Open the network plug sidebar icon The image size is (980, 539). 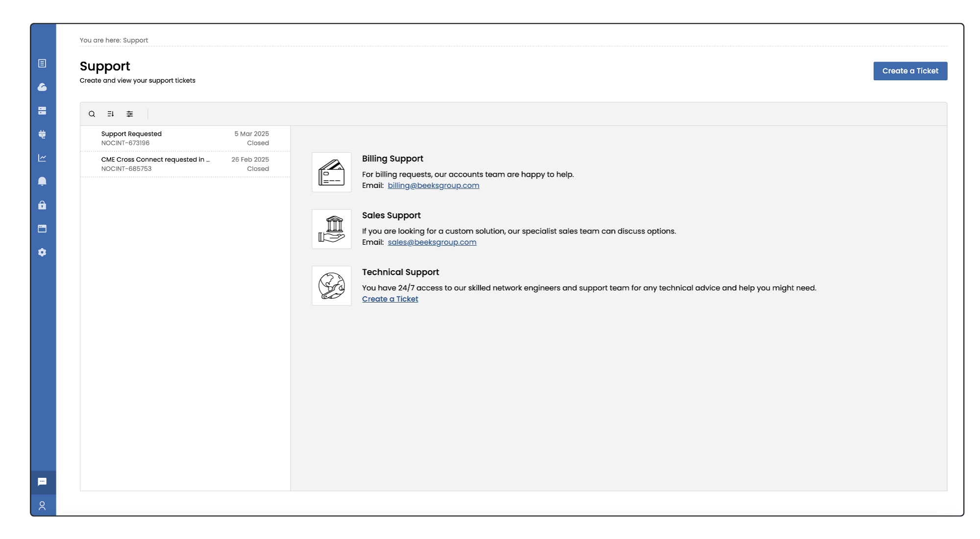[42, 134]
